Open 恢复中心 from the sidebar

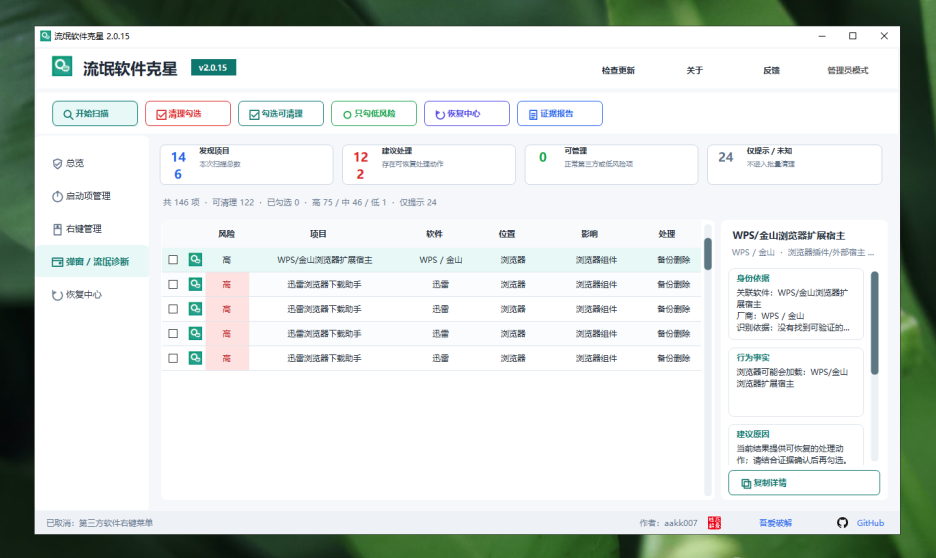(93, 294)
